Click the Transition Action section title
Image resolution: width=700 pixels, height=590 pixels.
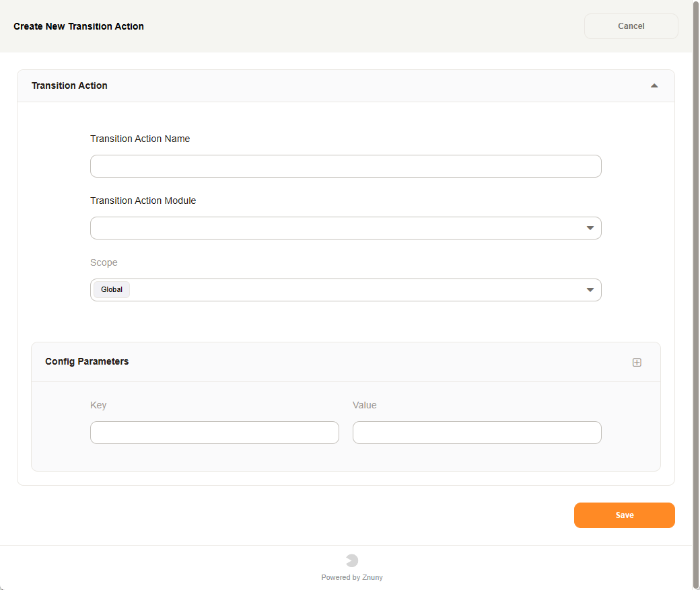69,85
